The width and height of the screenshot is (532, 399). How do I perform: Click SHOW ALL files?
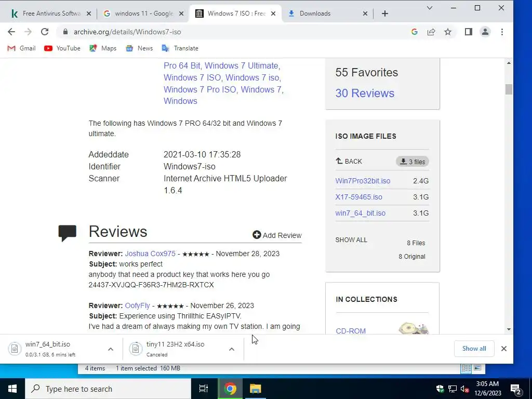point(351,240)
